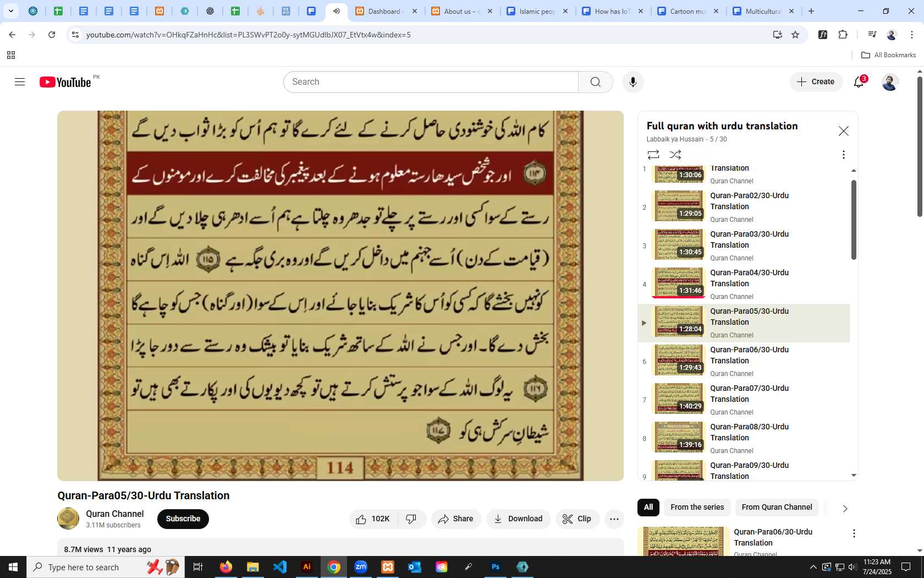Open the media controls icon in Chrome toolbar

(872, 35)
